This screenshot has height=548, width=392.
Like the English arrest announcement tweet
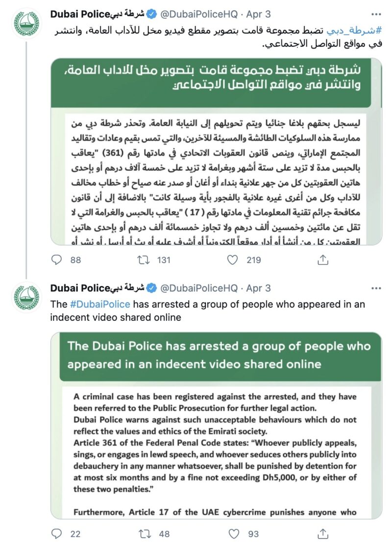[235, 534]
